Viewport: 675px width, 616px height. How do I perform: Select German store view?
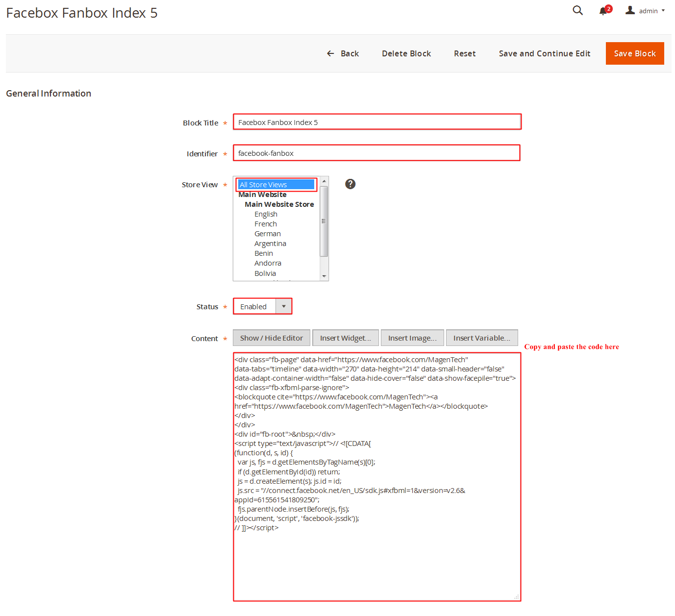click(x=267, y=234)
